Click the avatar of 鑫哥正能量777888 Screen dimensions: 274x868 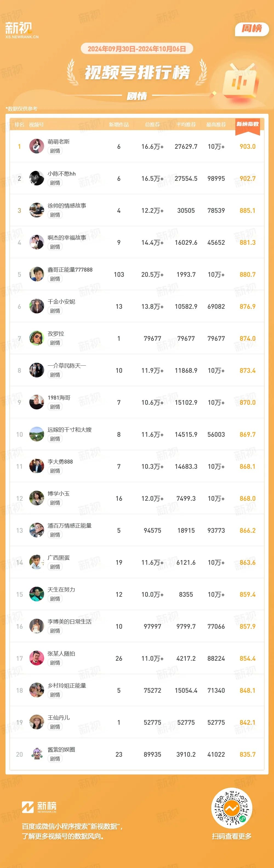[x=36, y=274]
